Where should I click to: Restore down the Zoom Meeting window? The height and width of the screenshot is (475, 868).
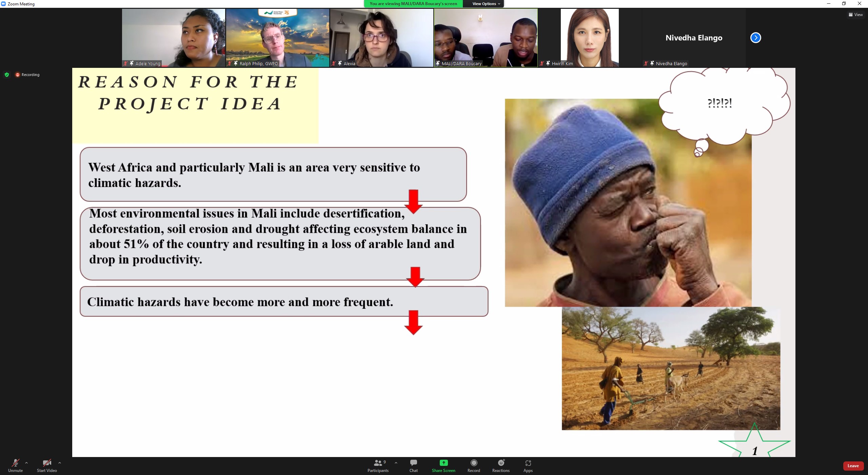[844, 4]
